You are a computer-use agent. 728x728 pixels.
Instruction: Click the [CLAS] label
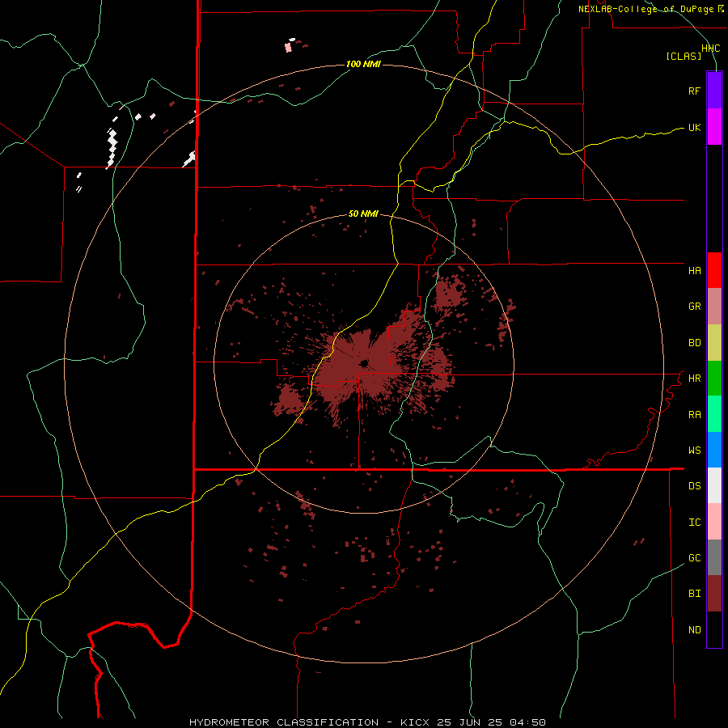pyautogui.click(x=684, y=57)
